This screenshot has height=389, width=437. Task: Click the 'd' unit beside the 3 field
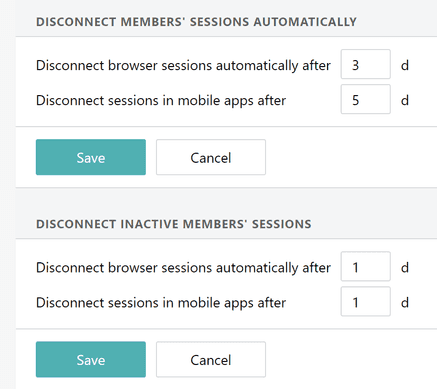pyautogui.click(x=405, y=65)
